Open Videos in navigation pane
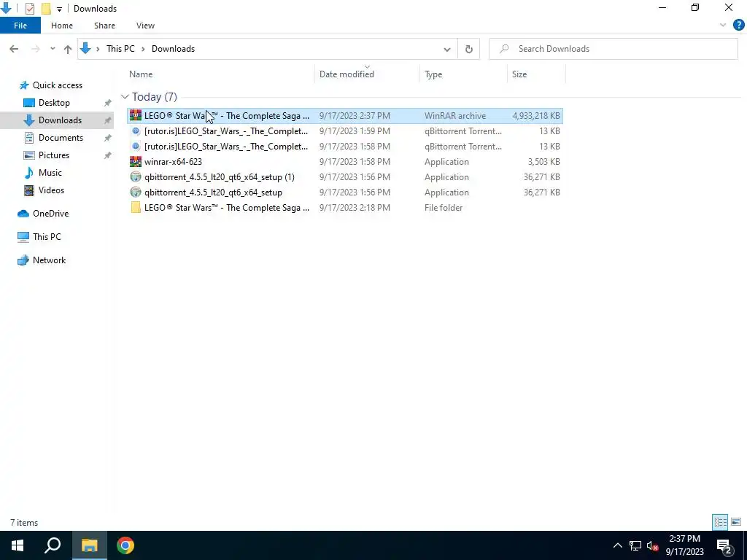 tap(51, 190)
